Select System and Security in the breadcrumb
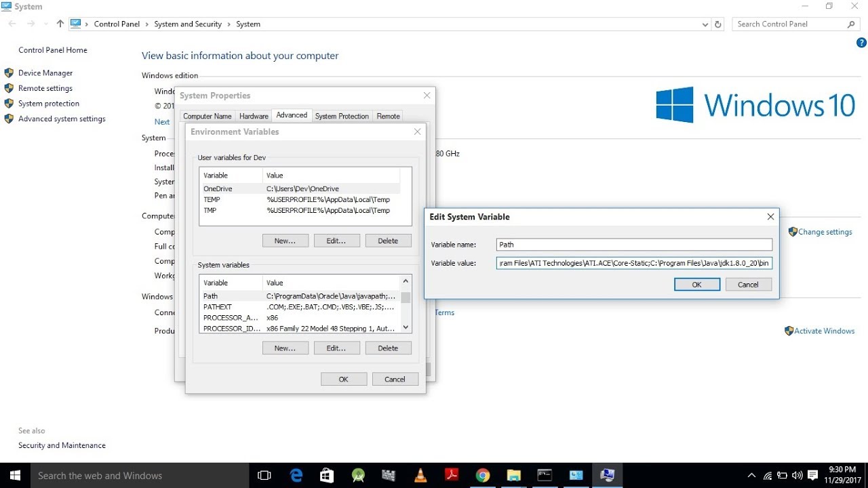868x488 pixels. tap(188, 24)
